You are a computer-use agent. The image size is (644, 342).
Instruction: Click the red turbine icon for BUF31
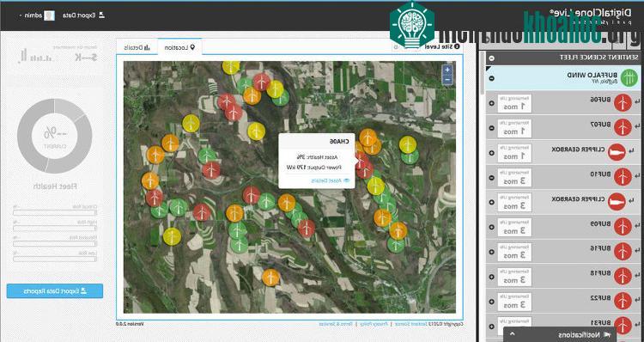tap(623, 325)
